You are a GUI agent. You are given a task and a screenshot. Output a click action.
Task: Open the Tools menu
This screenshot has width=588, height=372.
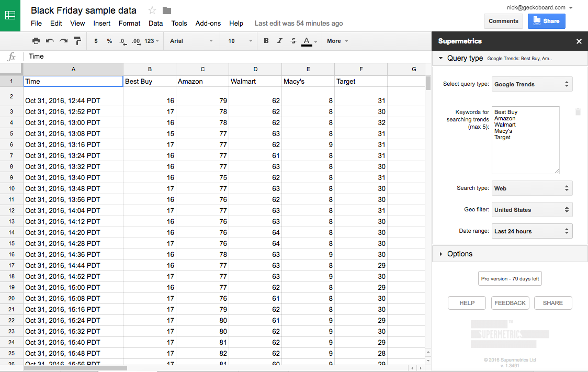coord(179,23)
